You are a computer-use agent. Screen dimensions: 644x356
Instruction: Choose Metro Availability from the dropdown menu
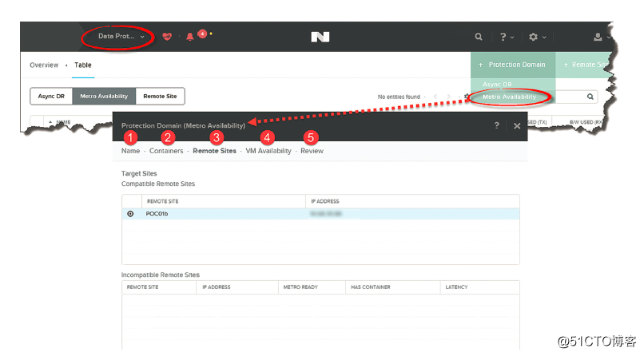tap(509, 97)
